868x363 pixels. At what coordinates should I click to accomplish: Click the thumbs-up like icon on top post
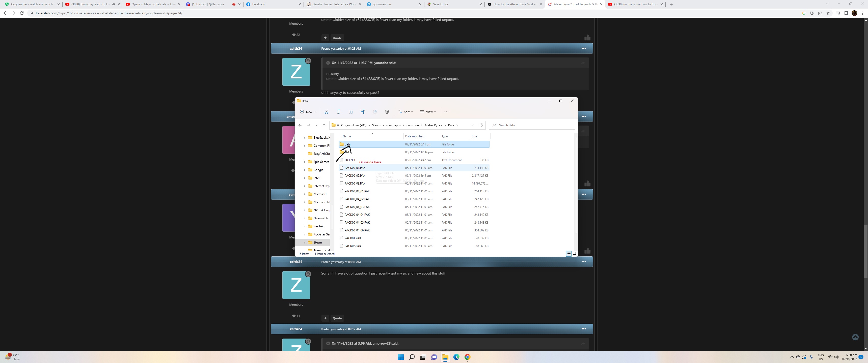587,38
